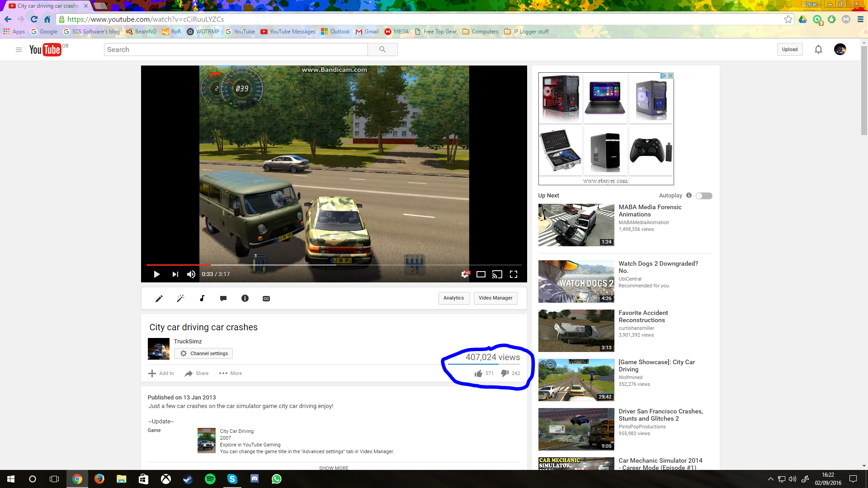Open Watch Dogs 2 Downgraded thumbnail

pos(576,282)
